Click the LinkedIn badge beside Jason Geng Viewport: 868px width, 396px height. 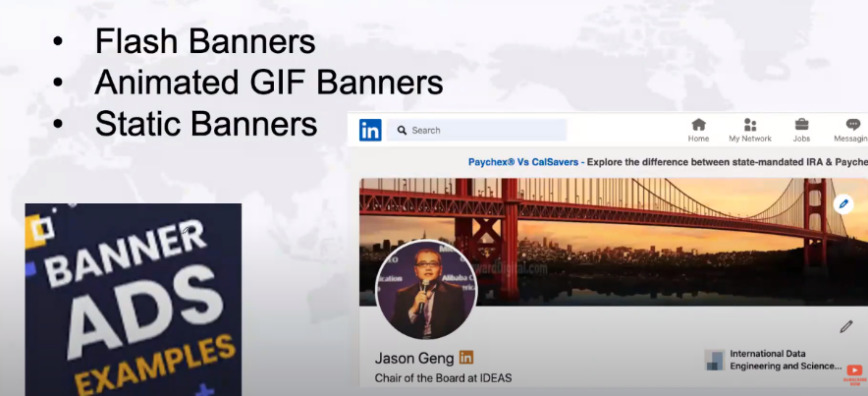[466, 358]
